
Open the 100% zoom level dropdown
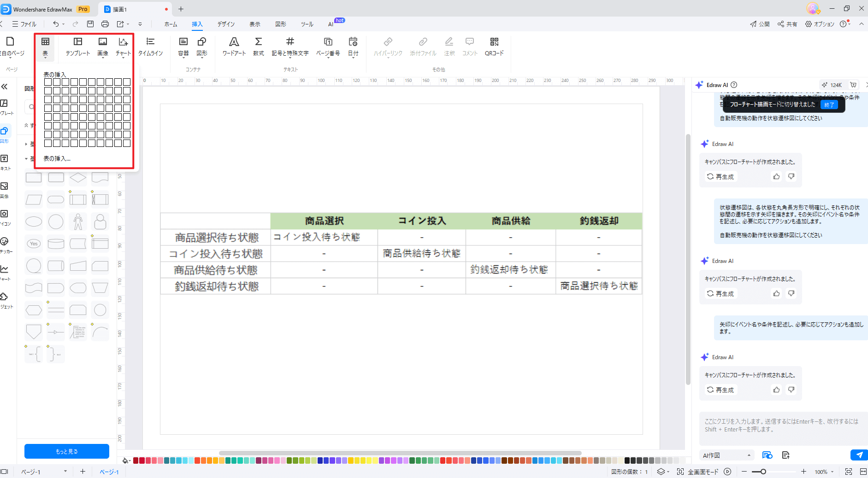pyautogui.click(x=833, y=472)
